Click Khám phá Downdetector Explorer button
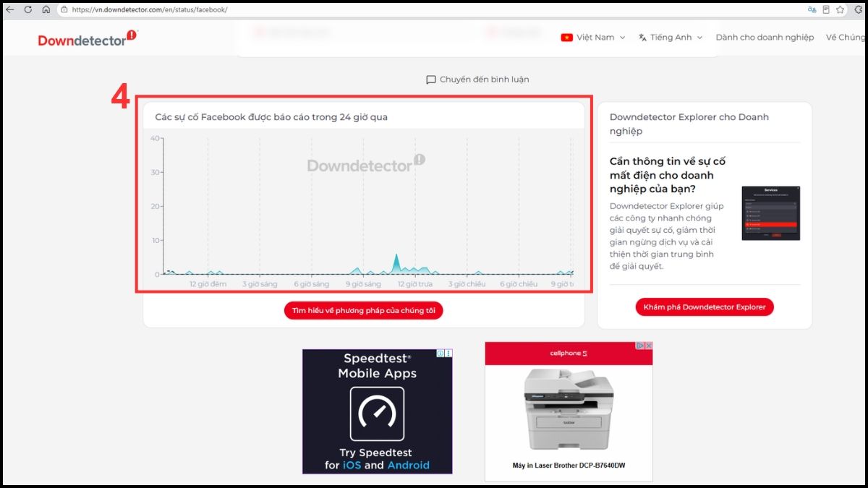The height and width of the screenshot is (488, 868). (705, 307)
